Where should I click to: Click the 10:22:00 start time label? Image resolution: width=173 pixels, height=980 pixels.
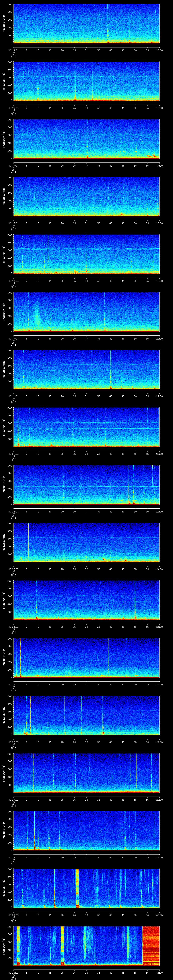pyautogui.click(x=13, y=511)
